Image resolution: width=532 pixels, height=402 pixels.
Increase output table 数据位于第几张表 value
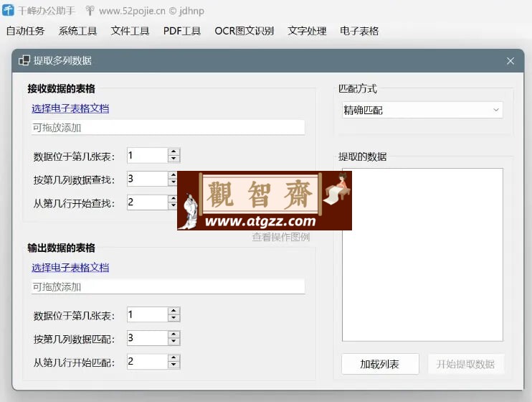pyautogui.click(x=174, y=311)
